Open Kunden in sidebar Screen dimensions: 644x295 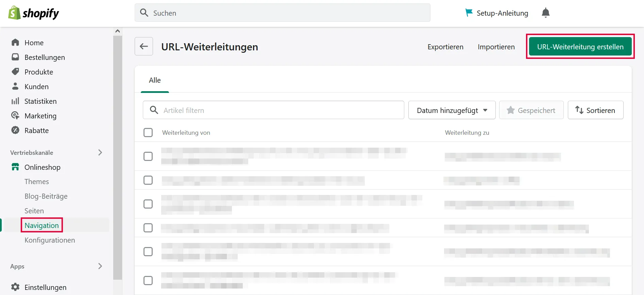36,86
